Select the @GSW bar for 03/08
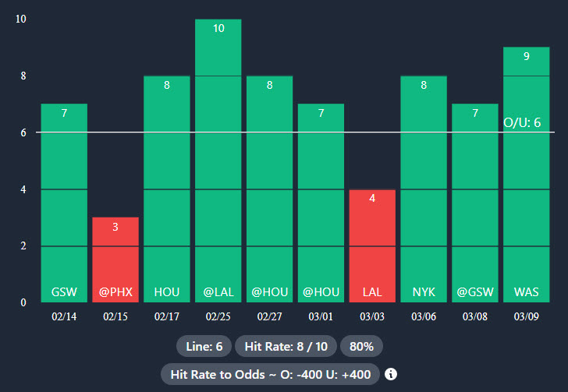 [x=475, y=203]
